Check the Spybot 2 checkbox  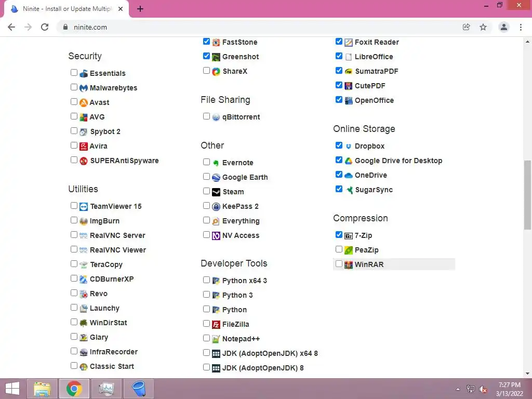[74, 130]
